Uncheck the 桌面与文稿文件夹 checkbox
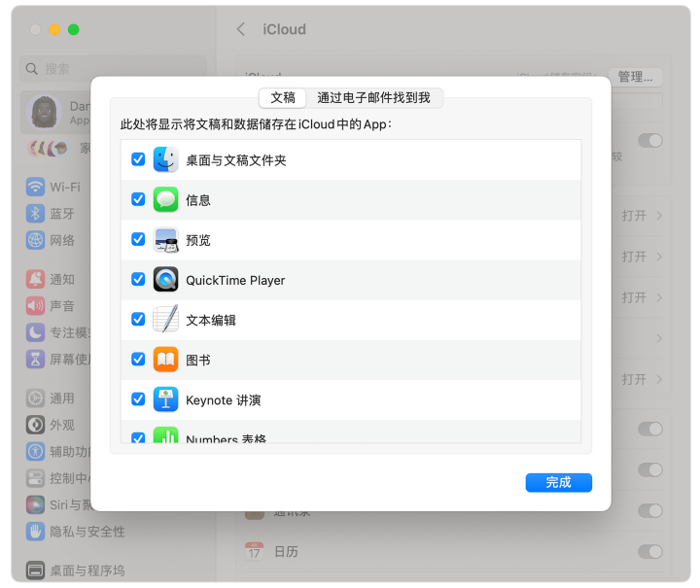Image resolution: width=700 pixels, height=588 pixels. coord(138,159)
